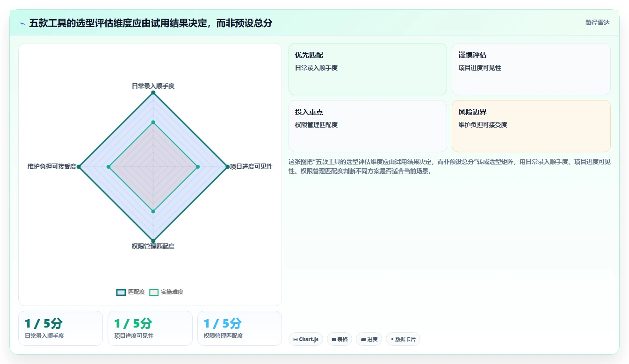Click the 实施难度 legend color box
Image resolution: width=629 pixels, height=364 pixels.
154,292
